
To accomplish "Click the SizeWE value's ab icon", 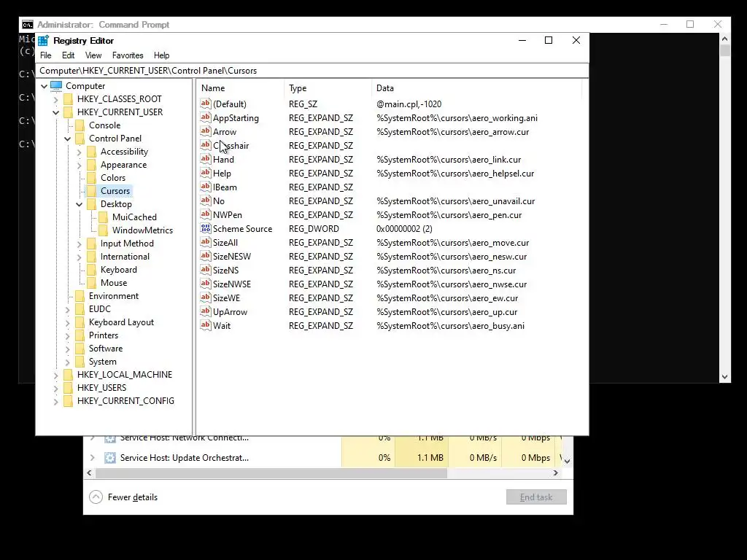I will tap(205, 297).
